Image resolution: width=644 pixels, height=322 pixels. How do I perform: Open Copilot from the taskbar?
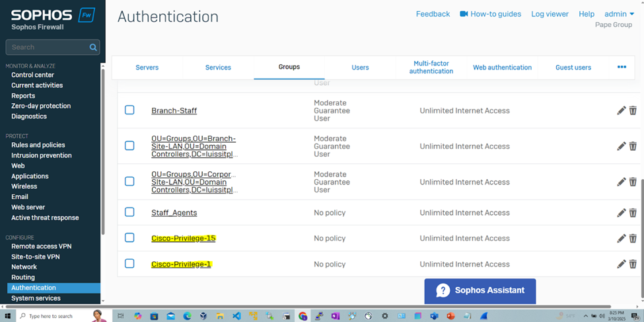coord(137,316)
